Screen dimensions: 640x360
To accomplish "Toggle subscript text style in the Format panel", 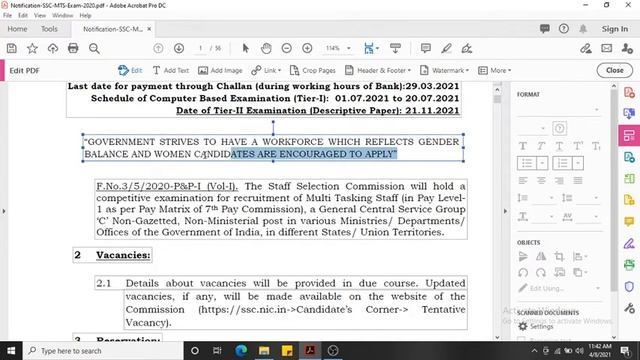I will (596, 146).
